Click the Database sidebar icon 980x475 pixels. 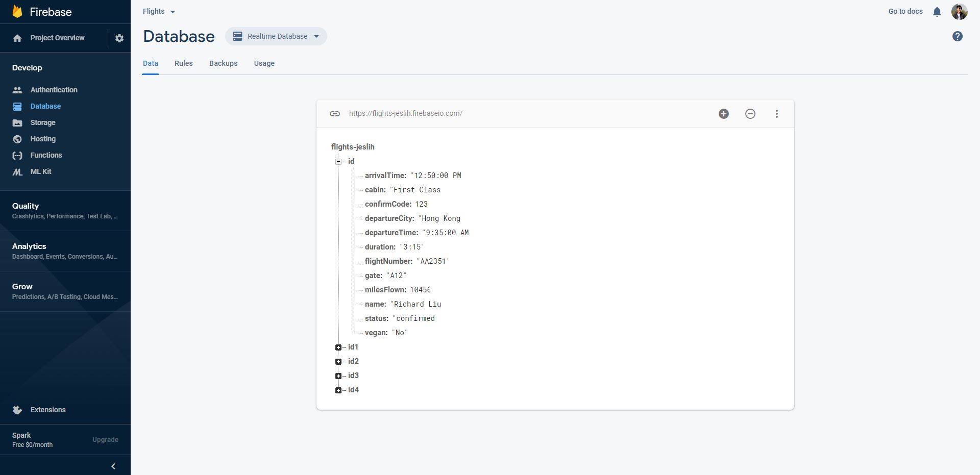tap(17, 107)
